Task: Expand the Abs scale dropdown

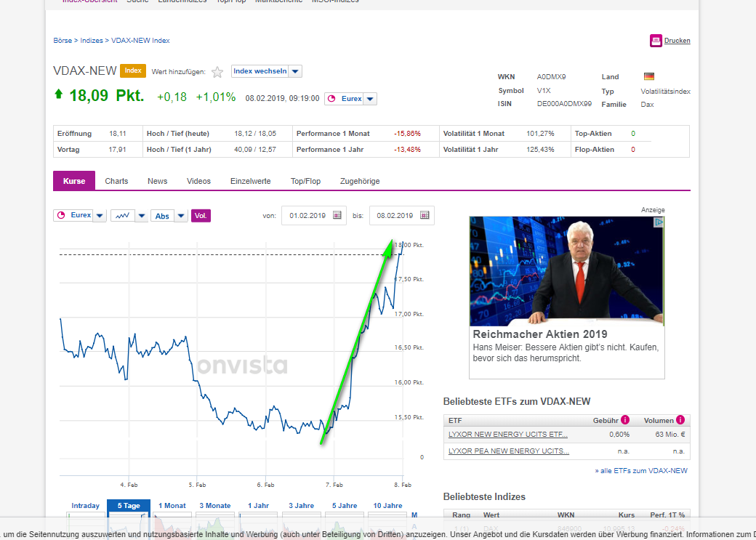Action: coord(181,216)
